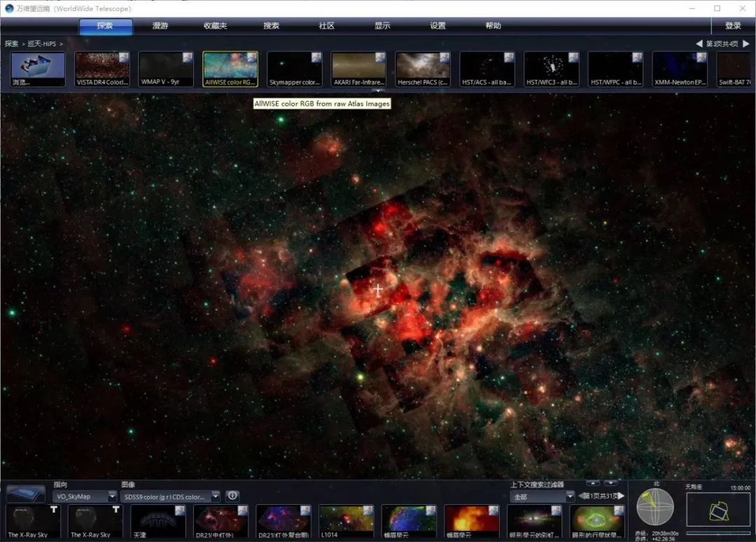Open the 设置 tab
The image size is (756, 542).
437,26
